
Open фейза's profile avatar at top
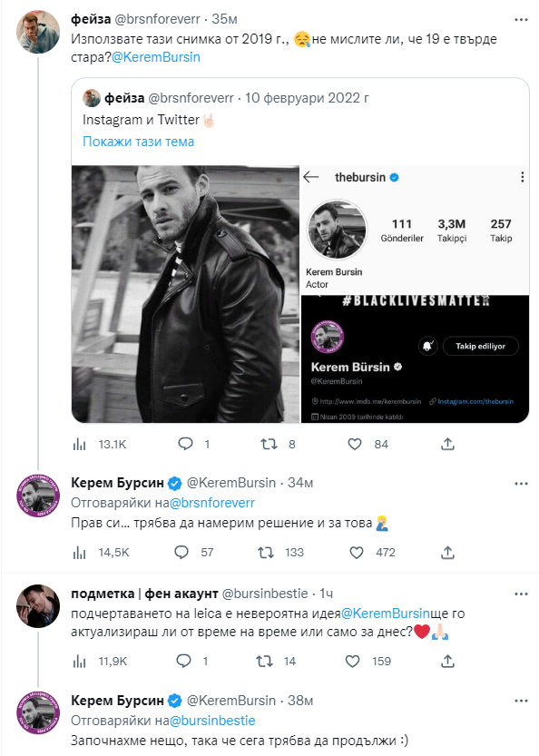(38, 32)
